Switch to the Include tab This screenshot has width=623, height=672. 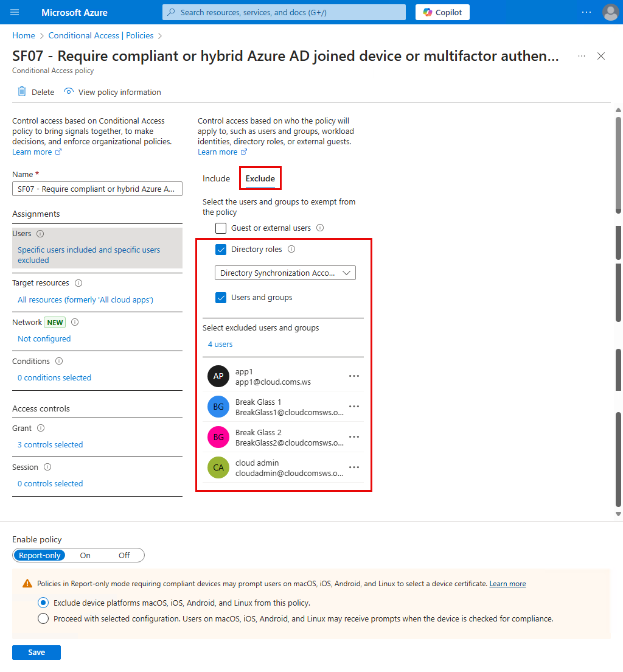(216, 179)
